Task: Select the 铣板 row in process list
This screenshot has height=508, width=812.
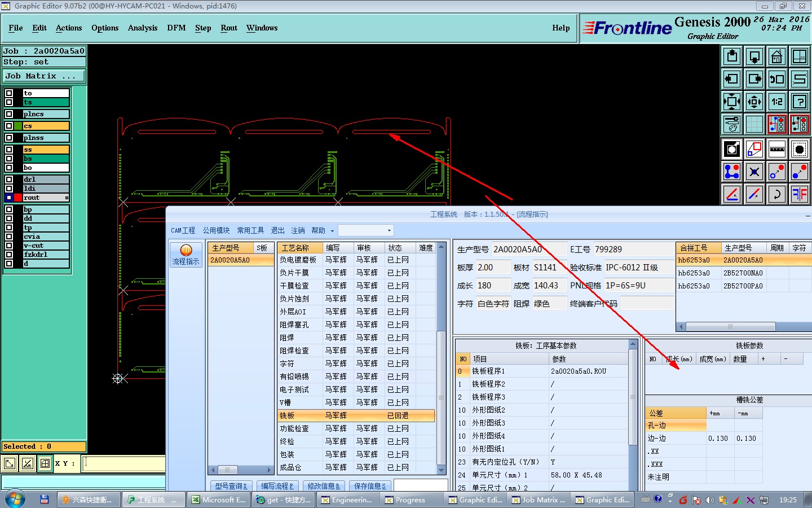Action: 356,415
